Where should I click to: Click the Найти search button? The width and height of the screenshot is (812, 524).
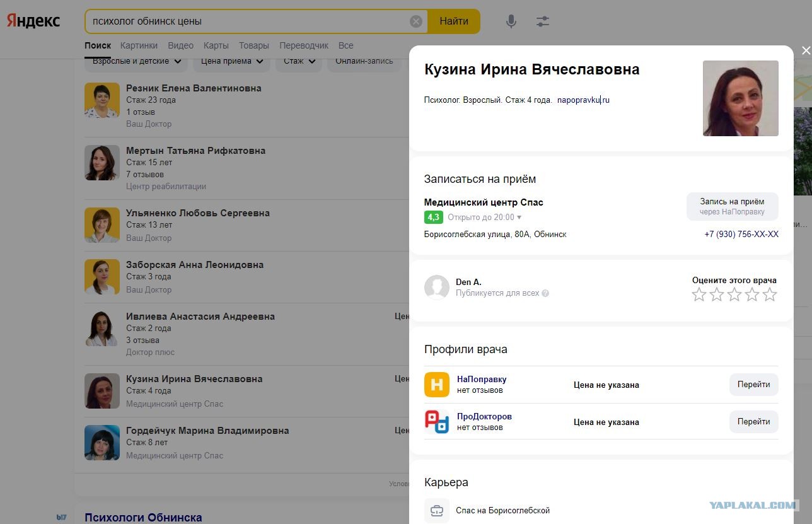(454, 21)
